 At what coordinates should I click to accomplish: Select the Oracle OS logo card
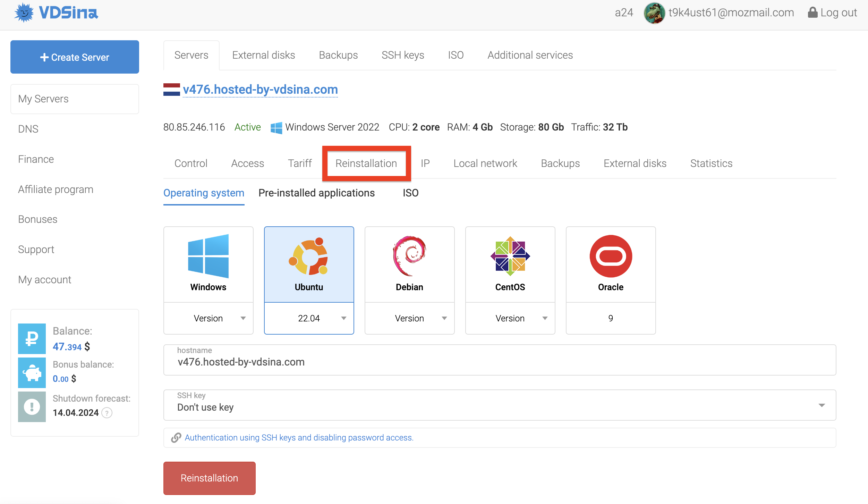[611, 264]
